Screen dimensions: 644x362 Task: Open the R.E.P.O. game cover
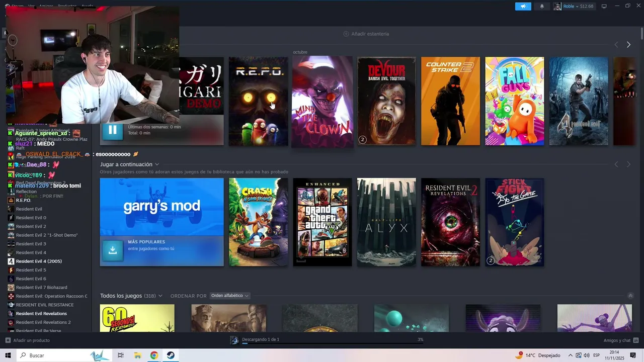tap(259, 101)
